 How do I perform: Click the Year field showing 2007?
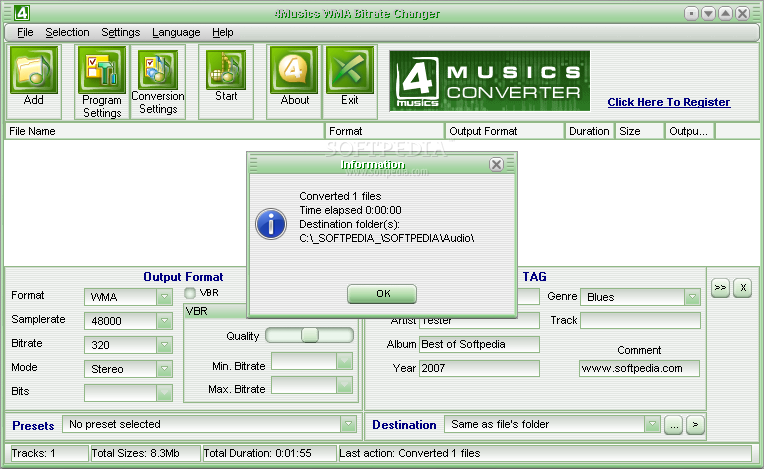click(479, 368)
